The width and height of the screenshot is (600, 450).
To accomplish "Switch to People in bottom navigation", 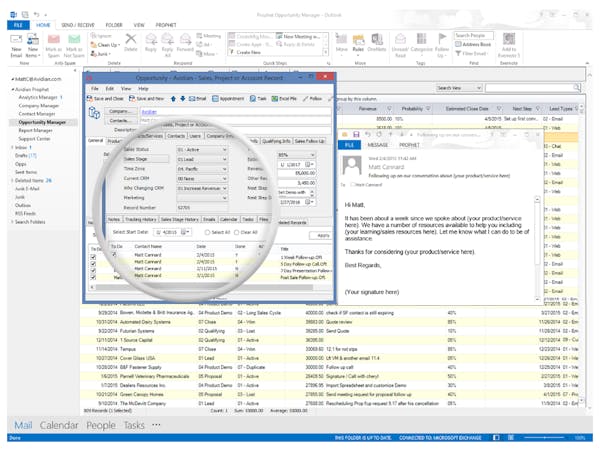I will pos(101,425).
